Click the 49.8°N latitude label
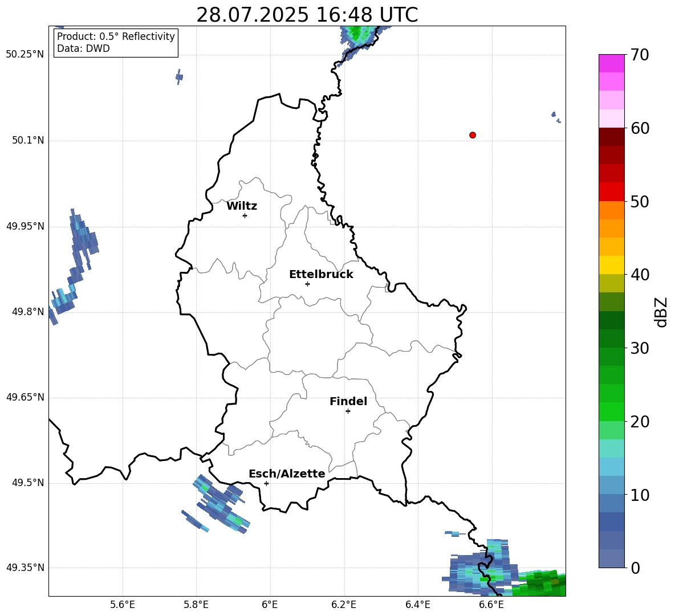 point(28,312)
